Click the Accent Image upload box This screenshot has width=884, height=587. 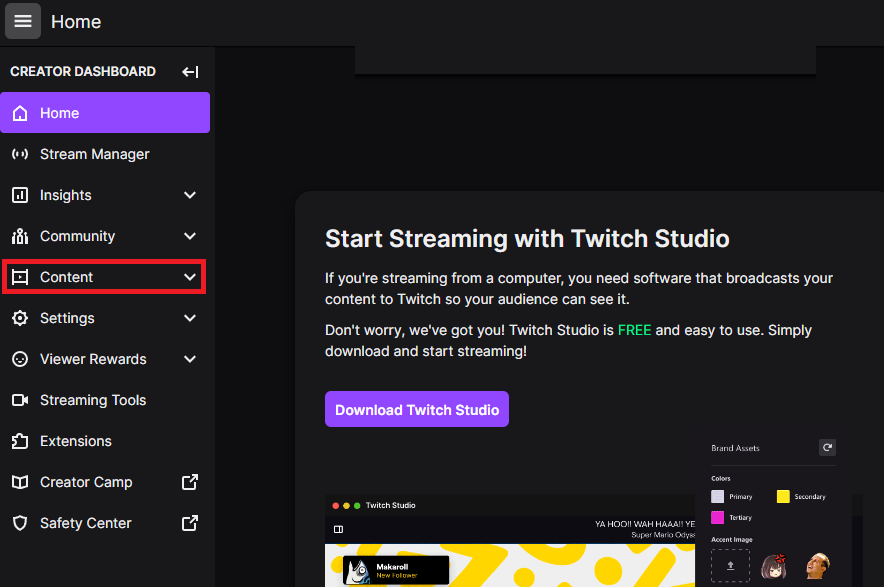(x=730, y=566)
